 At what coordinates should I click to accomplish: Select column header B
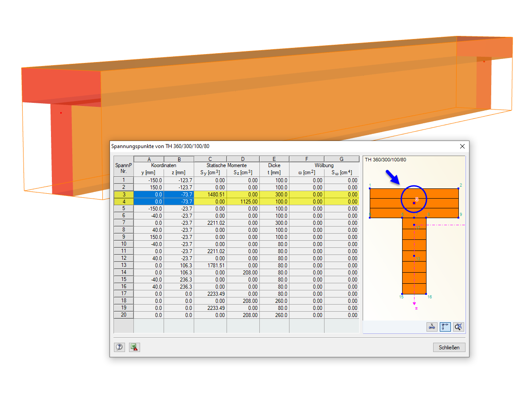click(x=179, y=159)
